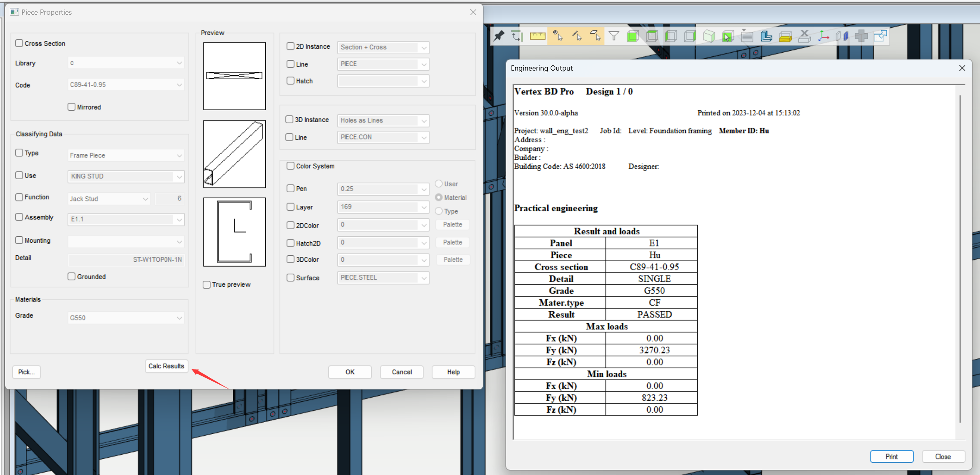
Task: Select the pin tool on the toolbar
Action: (x=499, y=36)
